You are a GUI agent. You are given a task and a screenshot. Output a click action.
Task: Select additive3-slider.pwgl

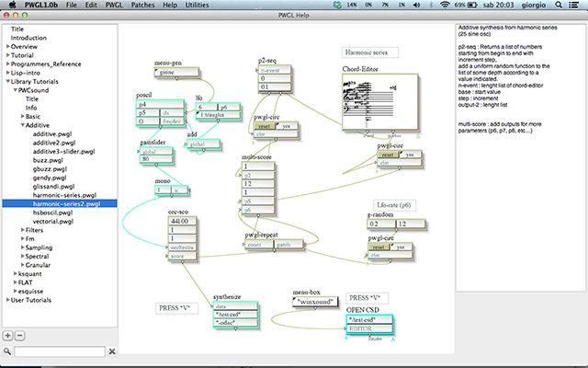[63, 151]
